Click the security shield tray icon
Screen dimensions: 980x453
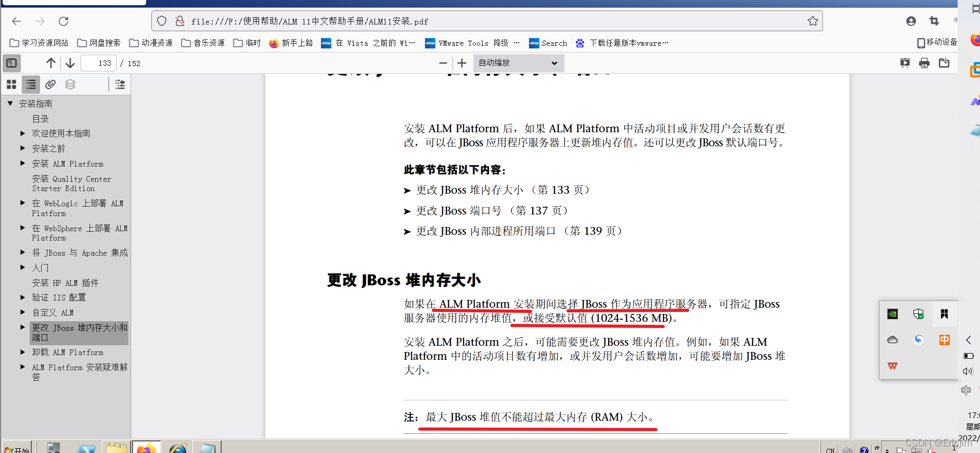click(x=919, y=313)
